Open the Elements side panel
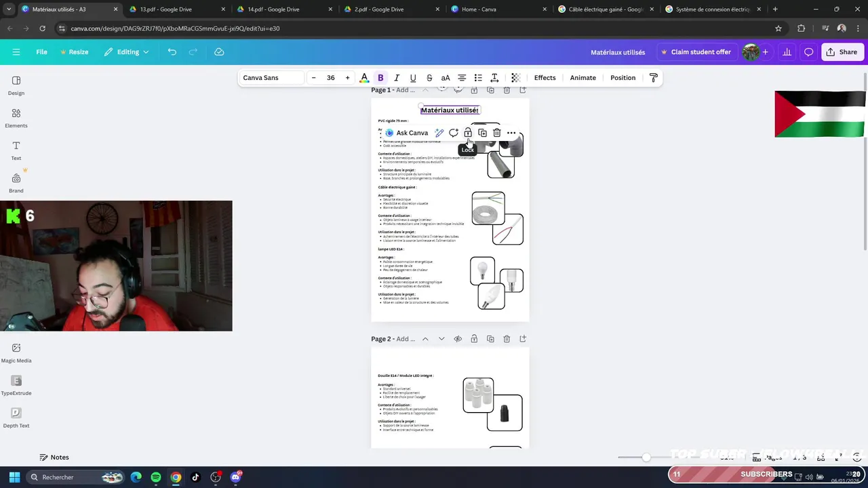The image size is (868, 488). 16,118
